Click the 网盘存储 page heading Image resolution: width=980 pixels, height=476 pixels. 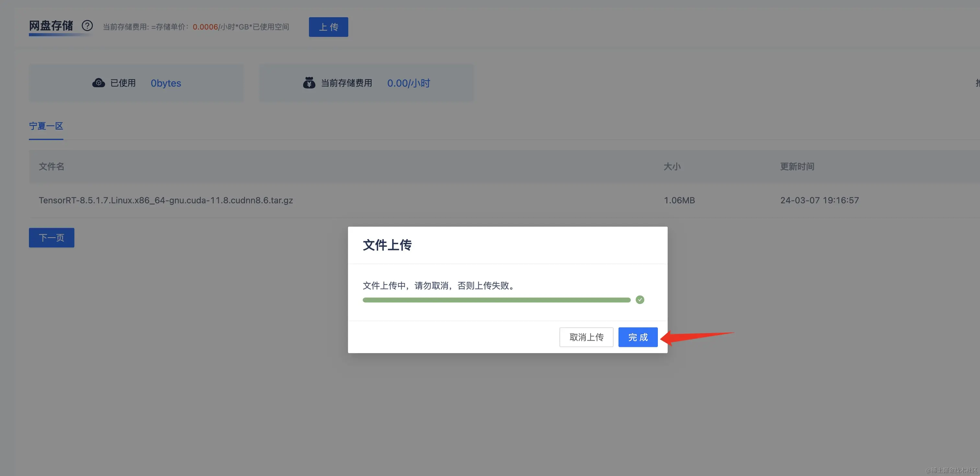click(51, 26)
